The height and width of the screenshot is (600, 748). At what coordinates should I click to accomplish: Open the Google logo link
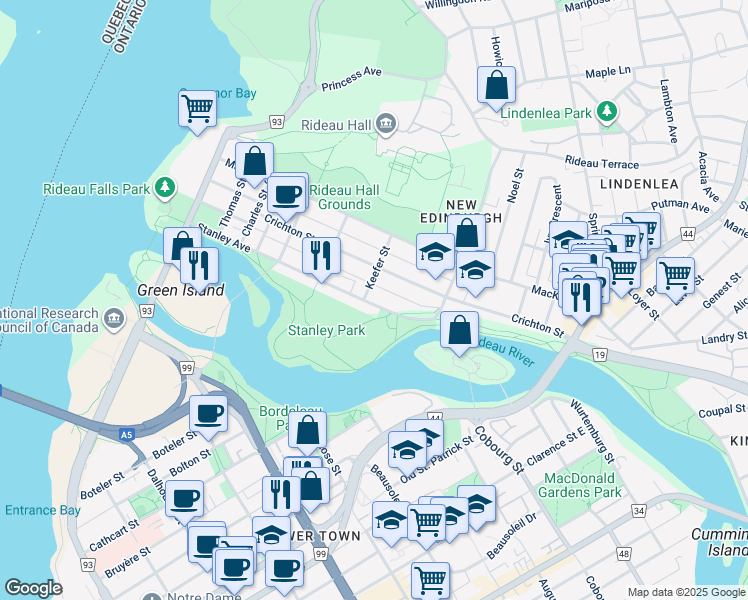[33, 588]
